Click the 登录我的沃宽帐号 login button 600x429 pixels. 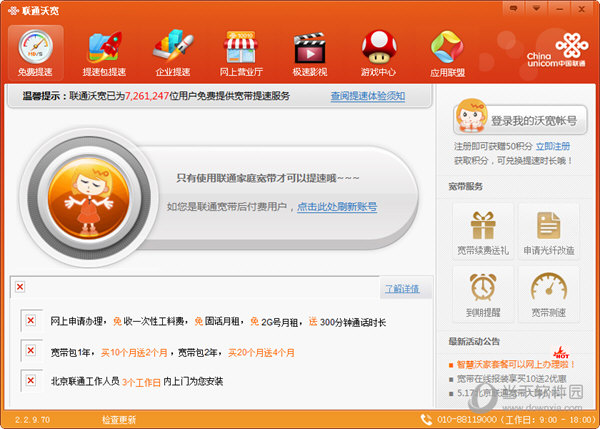pos(520,120)
